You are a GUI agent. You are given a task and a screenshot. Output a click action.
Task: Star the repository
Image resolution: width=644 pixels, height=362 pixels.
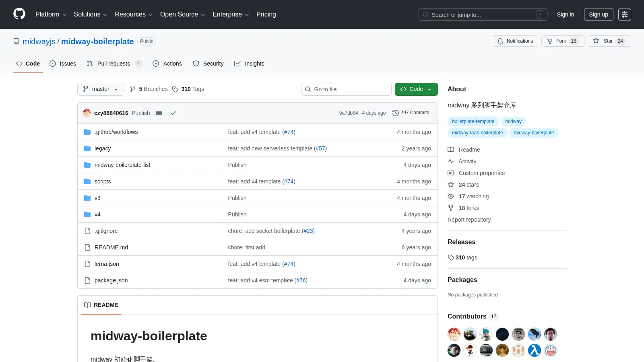click(x=609, y=41)
